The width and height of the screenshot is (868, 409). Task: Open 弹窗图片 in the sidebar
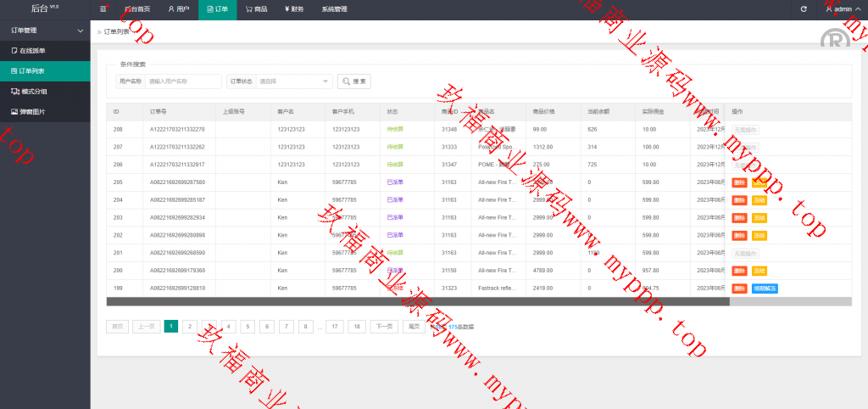coord(34,111)
